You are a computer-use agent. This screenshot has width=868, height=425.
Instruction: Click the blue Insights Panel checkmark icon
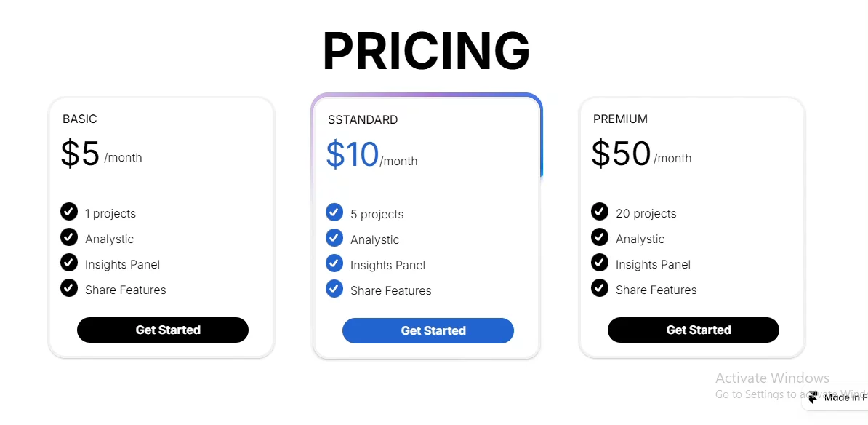coord(334,263)
